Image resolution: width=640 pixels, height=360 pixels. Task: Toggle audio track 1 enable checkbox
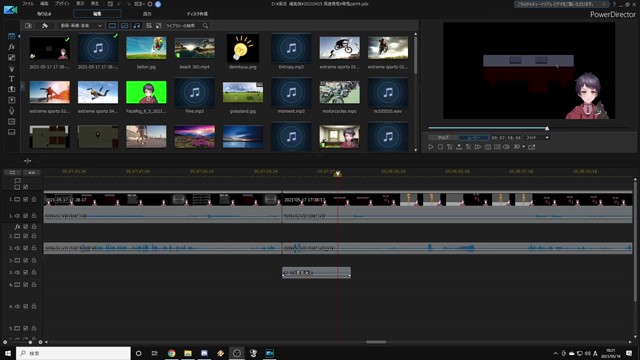pyautogui.click(x=26, y=216)
